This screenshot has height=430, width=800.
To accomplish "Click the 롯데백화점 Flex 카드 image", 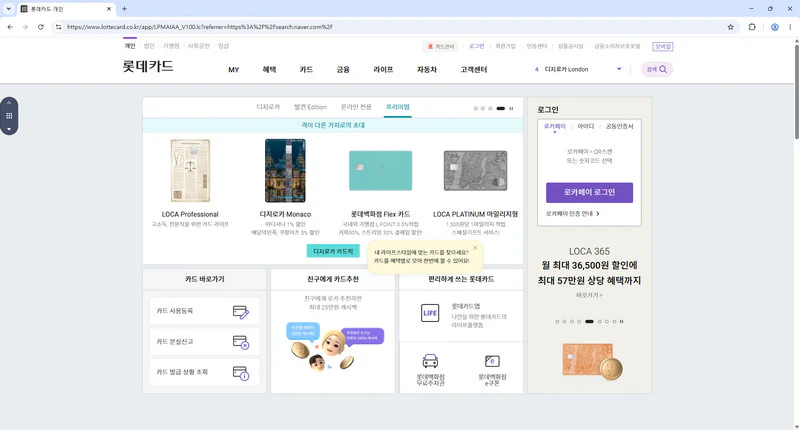I will [380, 170].
